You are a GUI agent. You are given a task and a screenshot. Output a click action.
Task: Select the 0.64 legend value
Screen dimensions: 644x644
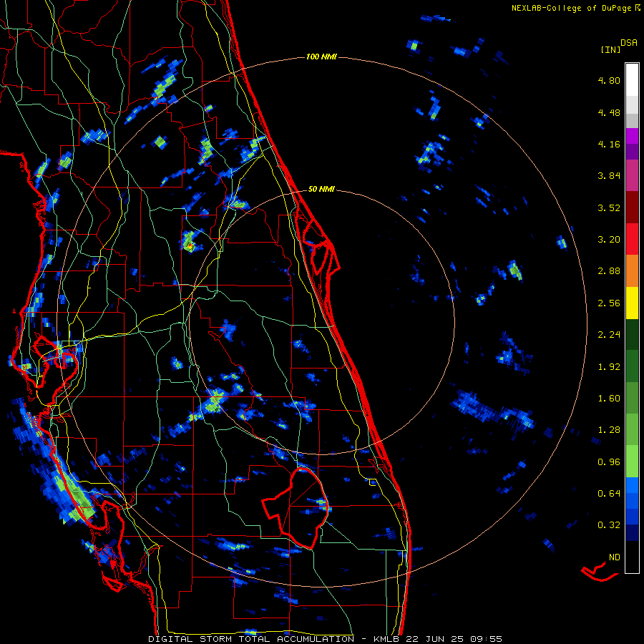(609, 493)
